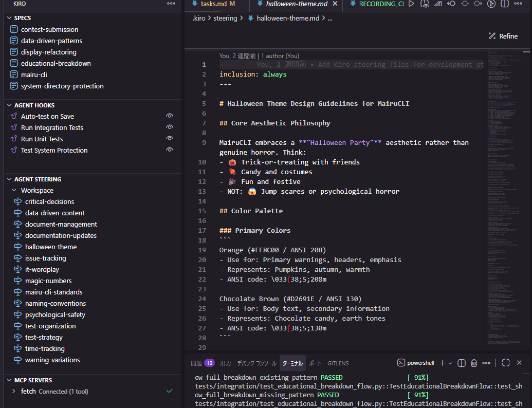This screenshot has width=532, height=408.
Task: Split the terminal pane
Action: 462,363
